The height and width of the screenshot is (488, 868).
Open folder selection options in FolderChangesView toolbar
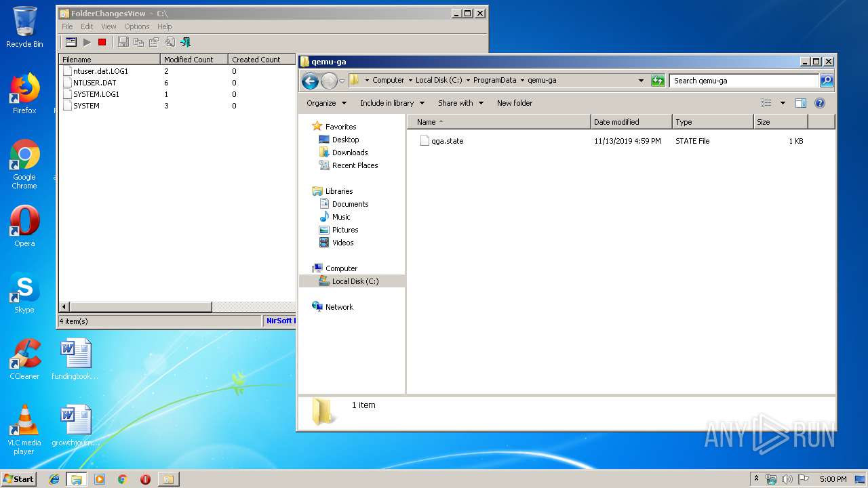click(71, 42)
